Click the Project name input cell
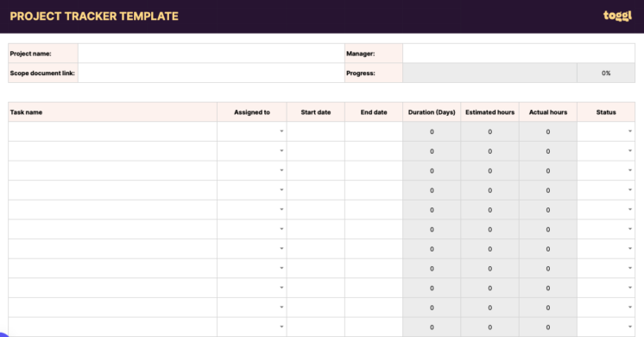The width and height of the screenshot is (644, 337). coord(212,54)
